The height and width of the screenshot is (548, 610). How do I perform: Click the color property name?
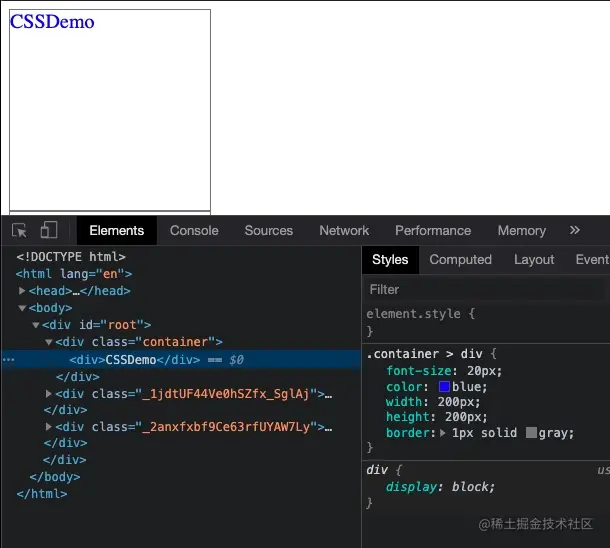[404, 387]
